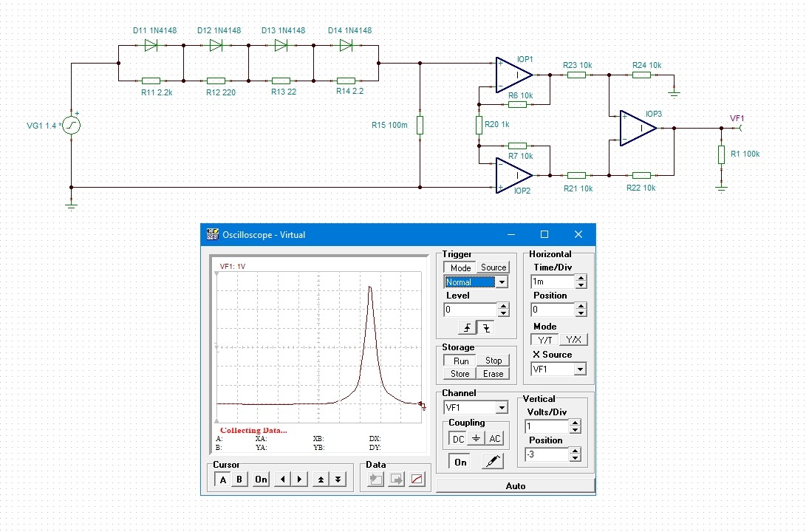Click the Data curve diagram icon
806x532 pixels.
417,480
